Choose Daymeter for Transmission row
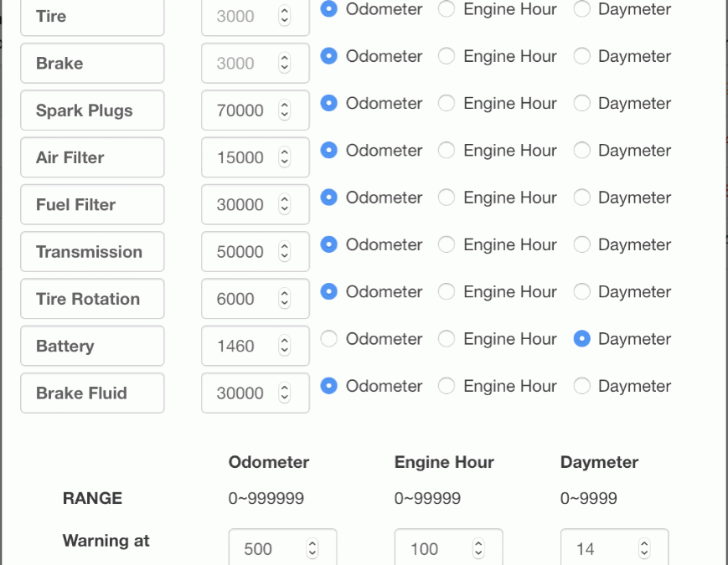The width and height of the screenshot is (728, 565). click(581, 244)
